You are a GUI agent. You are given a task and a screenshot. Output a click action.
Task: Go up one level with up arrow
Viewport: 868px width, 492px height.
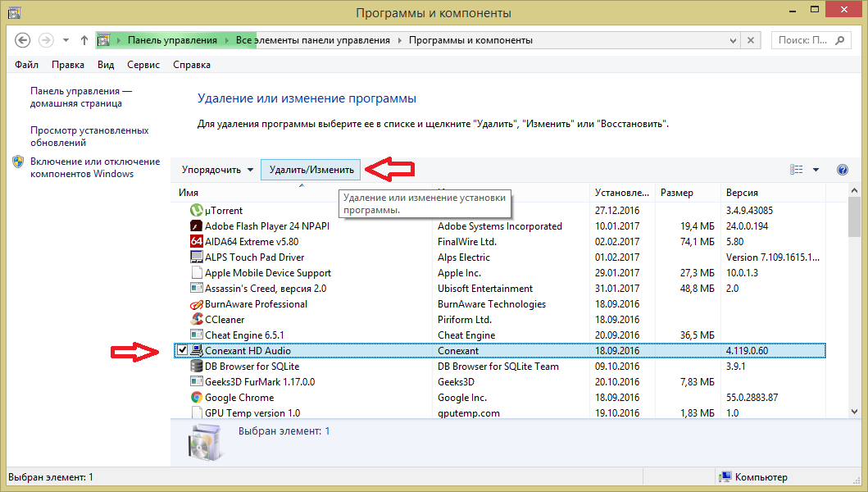coord(84,40)
